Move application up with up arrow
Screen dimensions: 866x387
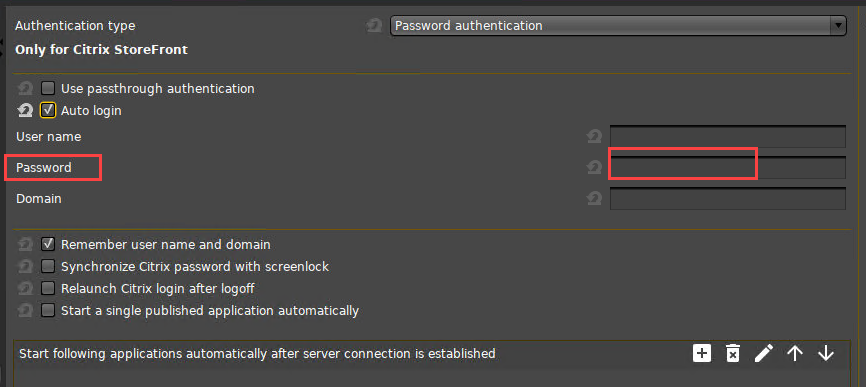795,353
